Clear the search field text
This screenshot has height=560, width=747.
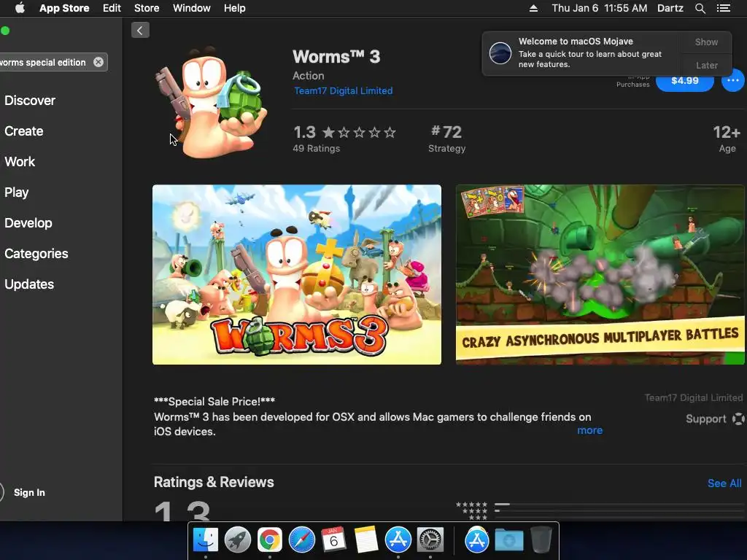pyautogui.click(x=98, y=63)
